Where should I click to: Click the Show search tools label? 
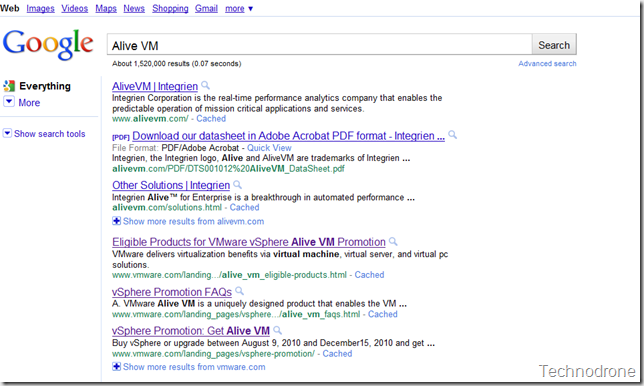pyautogui.click(x=50, y=134)
